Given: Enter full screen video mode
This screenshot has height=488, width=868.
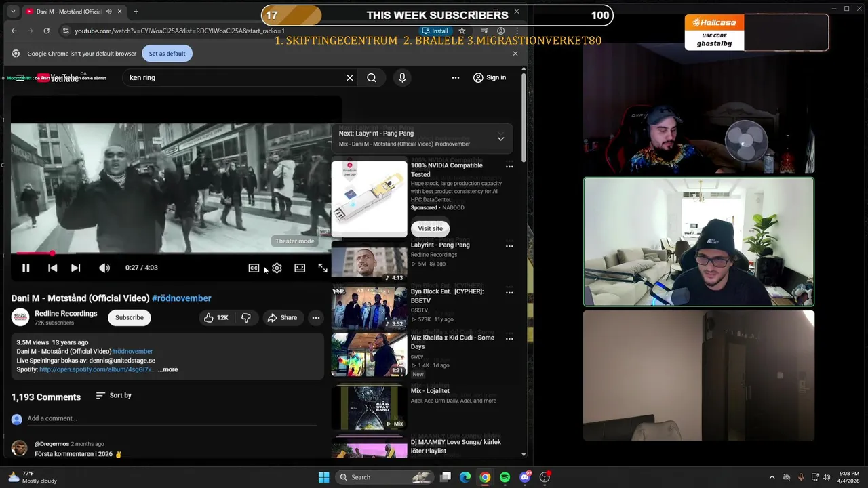Looking at the screenshot, I should tap(323, 268).
